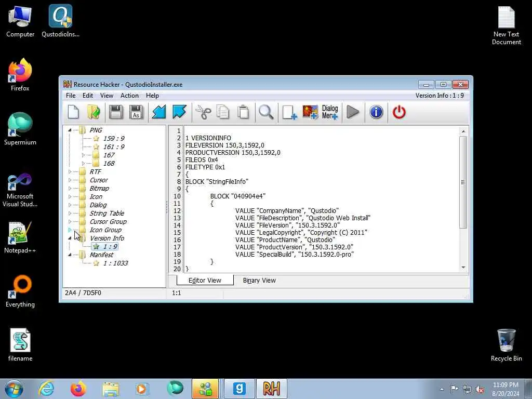Open the Help menu
Viewport: 532px width, 399px height.
click(x=152, y=96)
